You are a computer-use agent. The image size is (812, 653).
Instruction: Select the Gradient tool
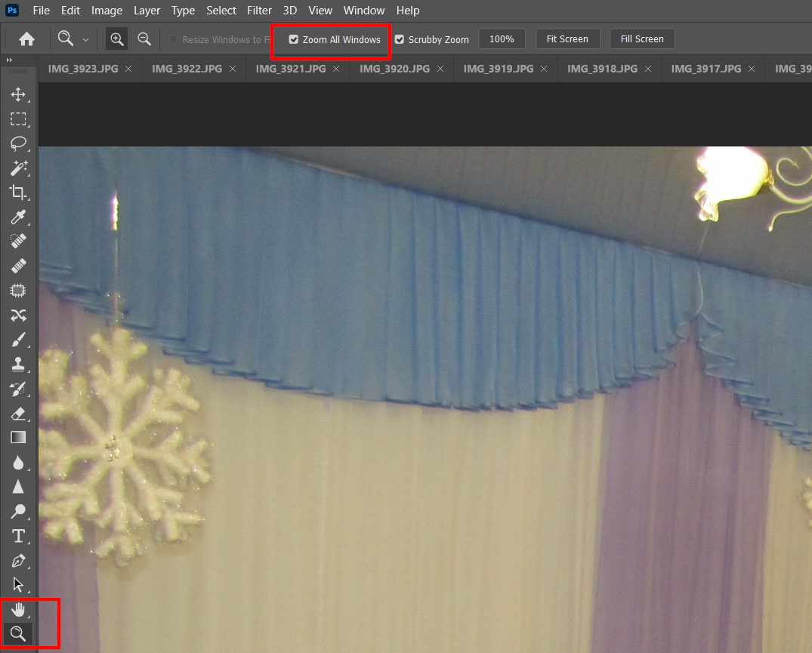[x=18, y=438]
